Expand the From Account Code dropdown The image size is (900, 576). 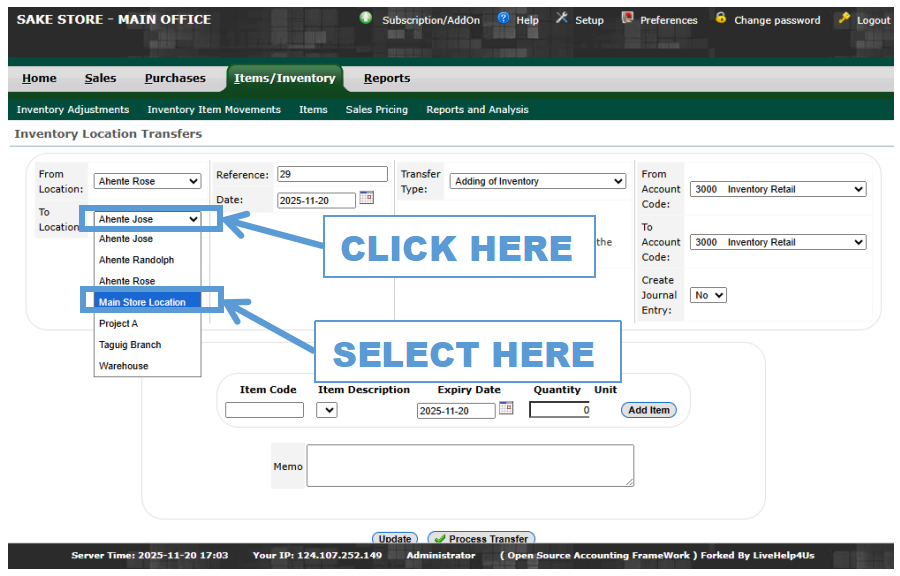(777, 189)
